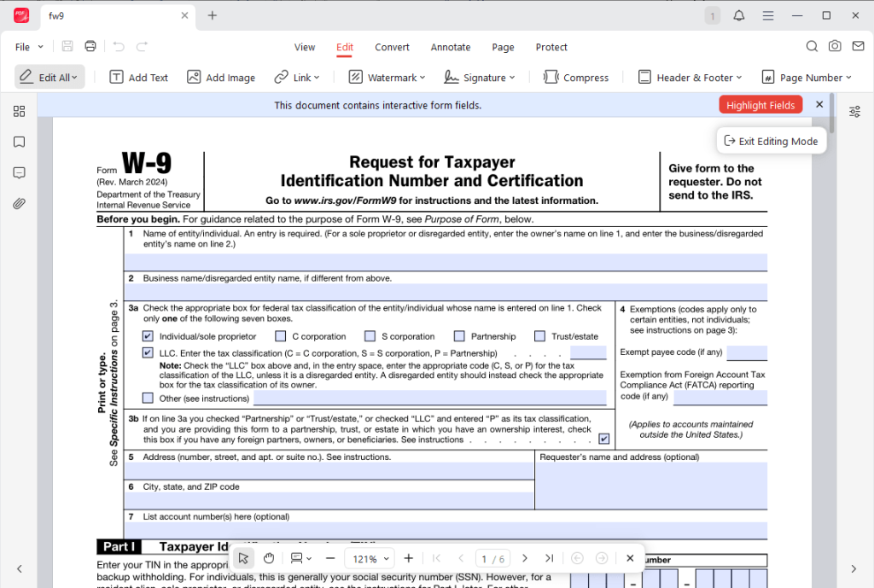This screenshot has width=874, height=588.
Task: Open a new tab with plus icon
Action: 213,15
